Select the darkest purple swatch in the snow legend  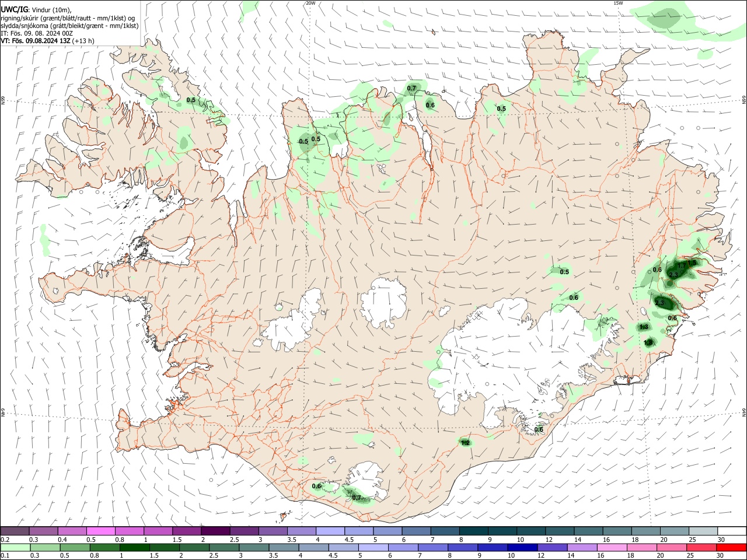point(215,531)
